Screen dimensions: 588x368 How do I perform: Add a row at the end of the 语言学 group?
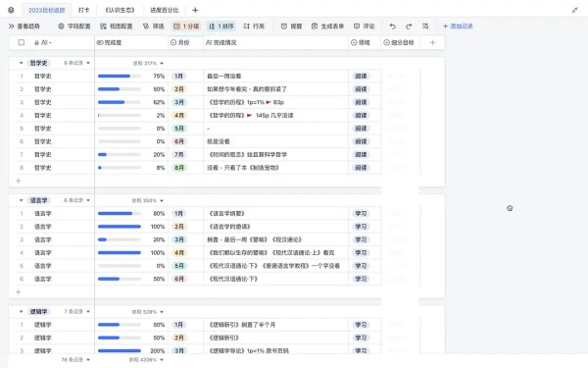pyautogui.click(x=18, y=291)
